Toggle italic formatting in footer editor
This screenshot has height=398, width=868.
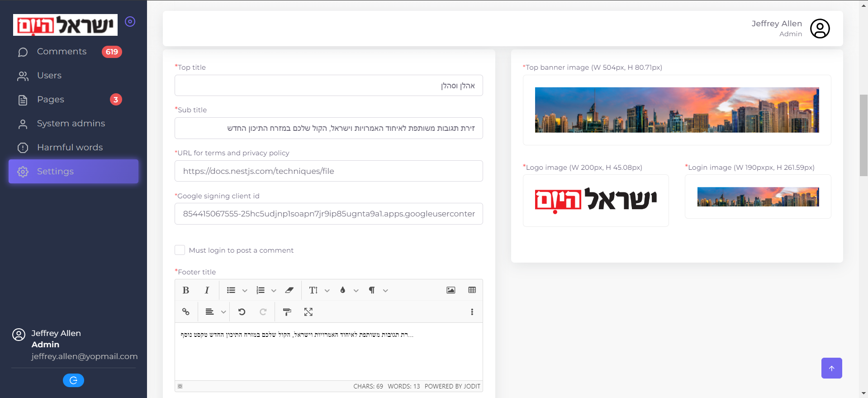[x=207, y=290]
